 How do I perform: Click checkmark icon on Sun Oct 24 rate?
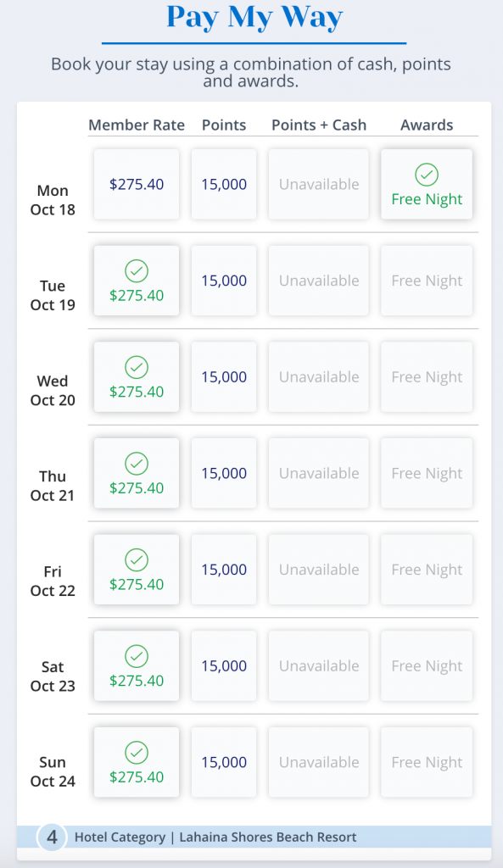point(137,753)
